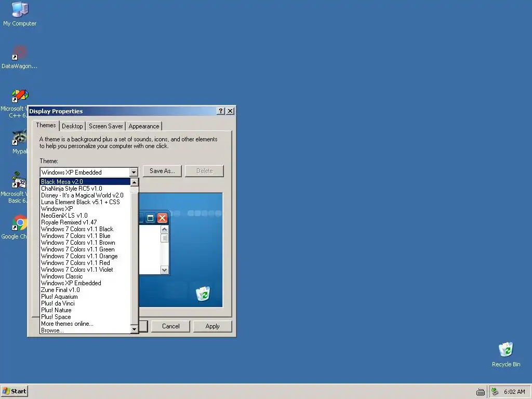Choose NeoGeniX LS v1.0 theme
Image resolution: width=532 pixels, height=399 pixels.
click(x=85, y=216)
